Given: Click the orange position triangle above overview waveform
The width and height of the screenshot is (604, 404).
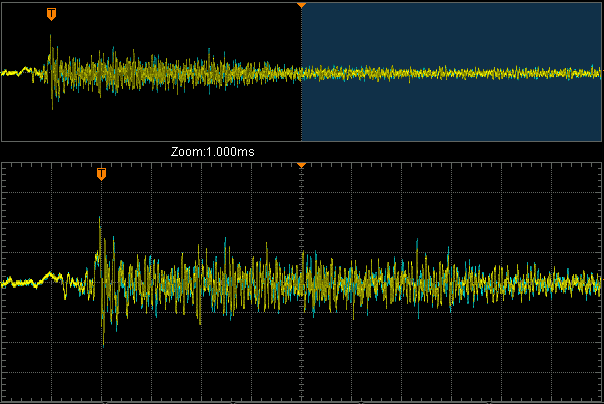Looking at the screenshot, I should pyautogui.click(x=301, y=5).
